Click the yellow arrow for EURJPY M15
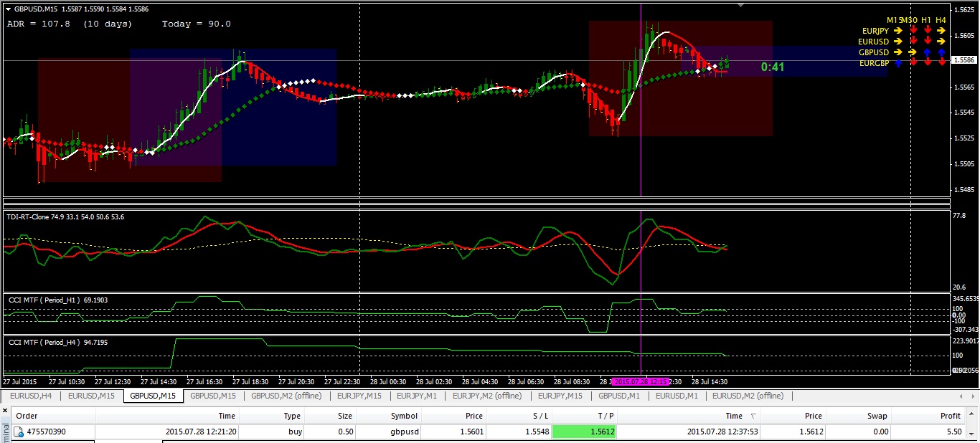This screenshot has width=980, height=443. coord(897,31)
